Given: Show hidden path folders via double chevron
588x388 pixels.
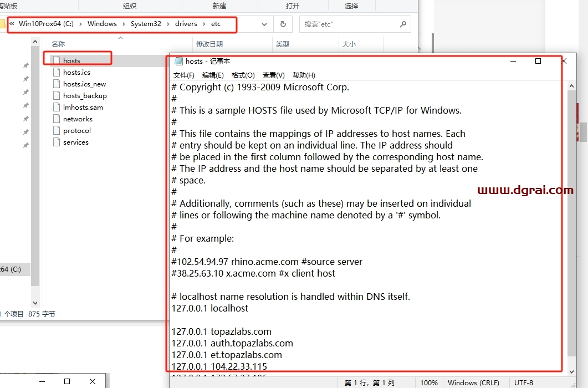Looking at the screenshot, I should 12,24.
